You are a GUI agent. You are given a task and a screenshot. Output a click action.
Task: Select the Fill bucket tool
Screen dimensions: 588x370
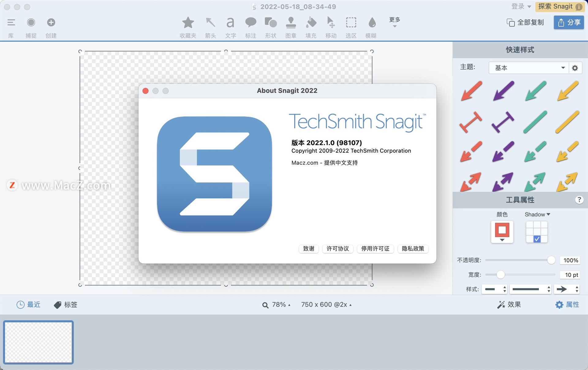(311, 23)
